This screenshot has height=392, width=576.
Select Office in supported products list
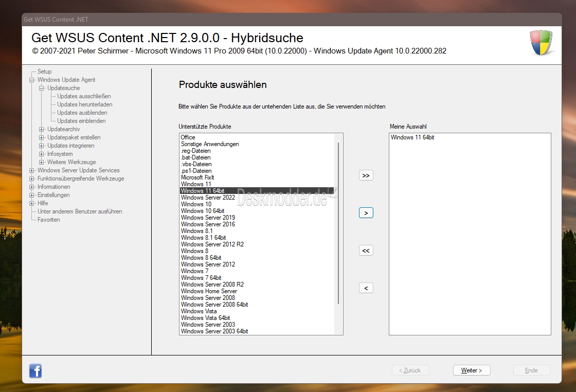(257, 137)
